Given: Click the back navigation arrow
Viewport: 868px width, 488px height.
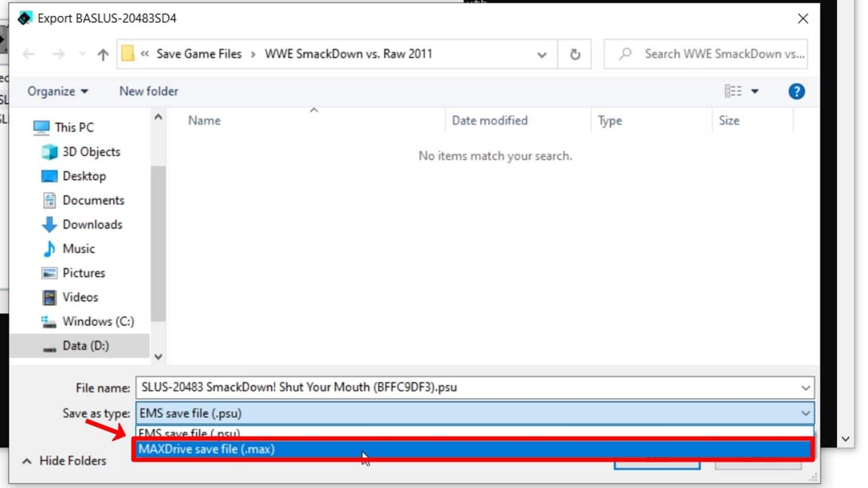Looking at the screenshot, I should point(28,54).
